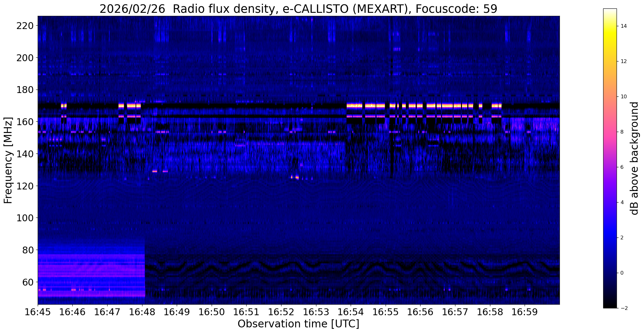
Task: Click the colorbar tick label 8
Action: pyautogui.click(x=622, y=132)
